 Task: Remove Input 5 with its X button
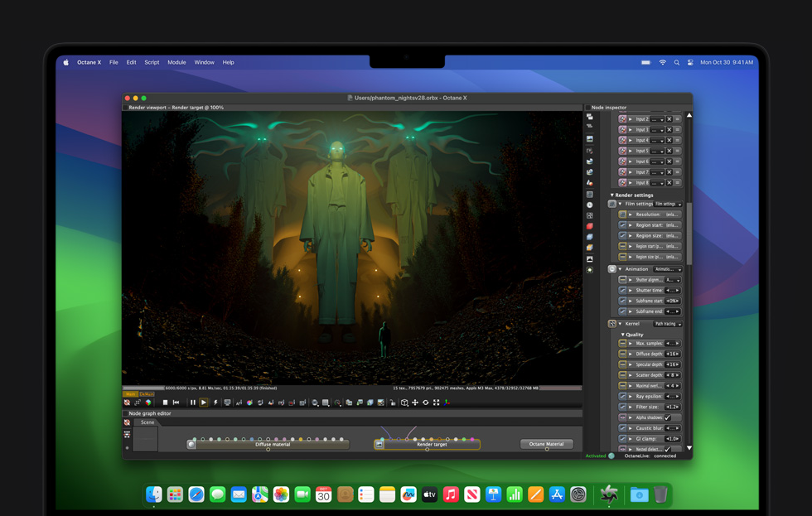coord(669,151)
